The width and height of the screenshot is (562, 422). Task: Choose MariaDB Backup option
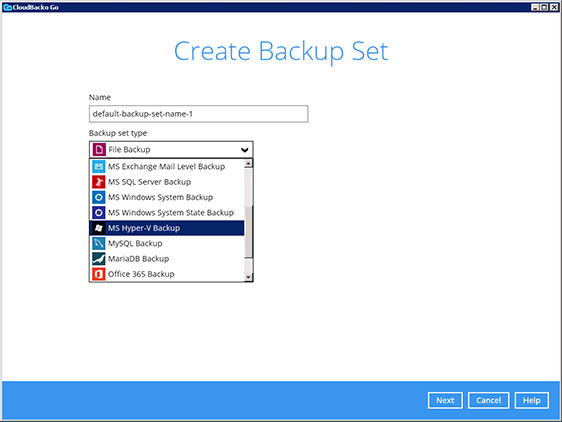point(167,259)
